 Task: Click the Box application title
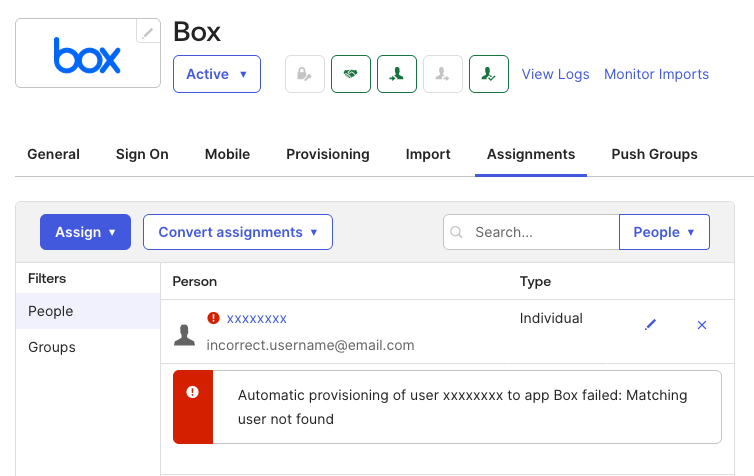point(197,32)
